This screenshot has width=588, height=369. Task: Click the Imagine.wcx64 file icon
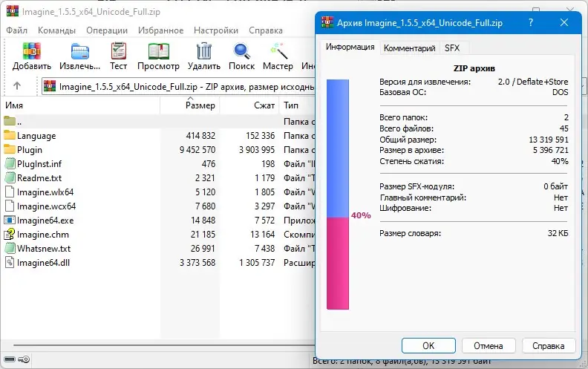(10, 206)
